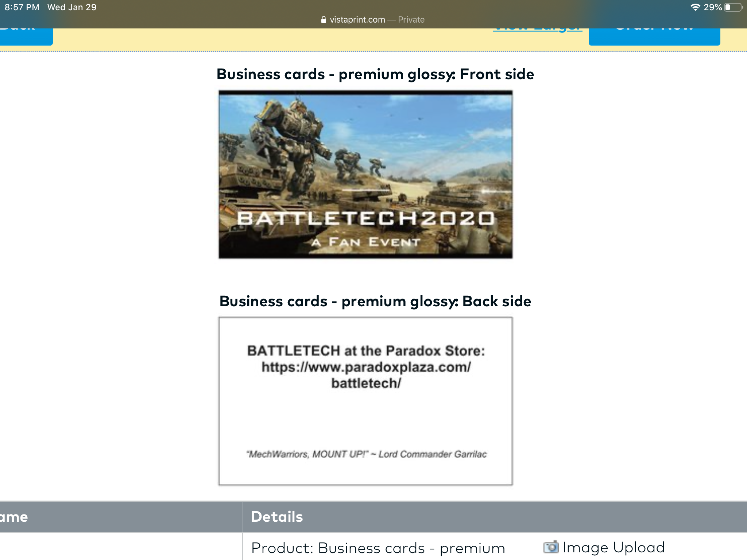
Task: Open the BattleTech2020 front side preview image
Action: pyautogui.click(x=365, y=174)
